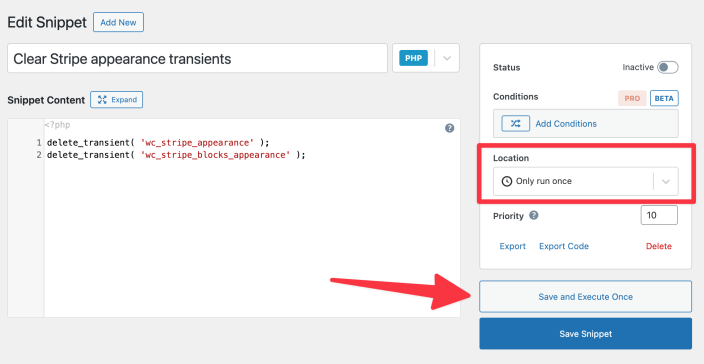The width and height of the screenshot is (704, 364).
Task: Click the Priority help question mark icon
Action: pyautogui.click(x=533, y=215)
